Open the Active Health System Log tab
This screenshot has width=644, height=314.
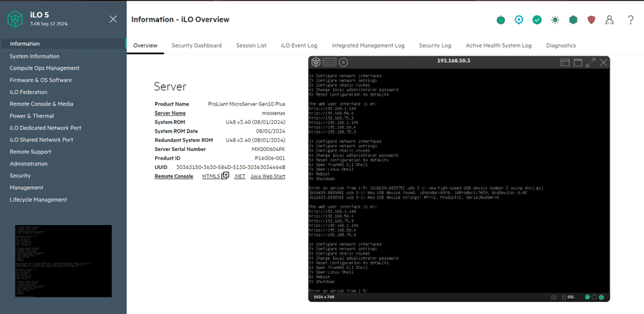(x=499, y=46)
